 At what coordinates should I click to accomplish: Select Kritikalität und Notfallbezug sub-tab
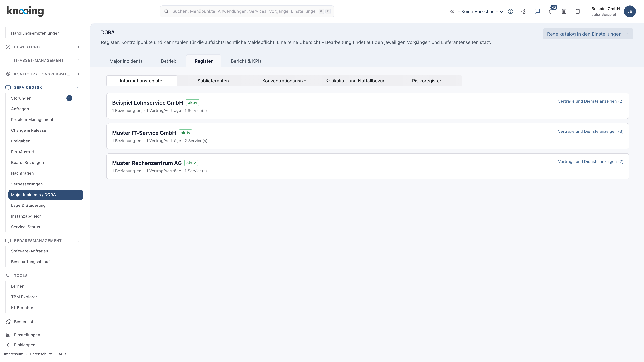click(356, 81)
